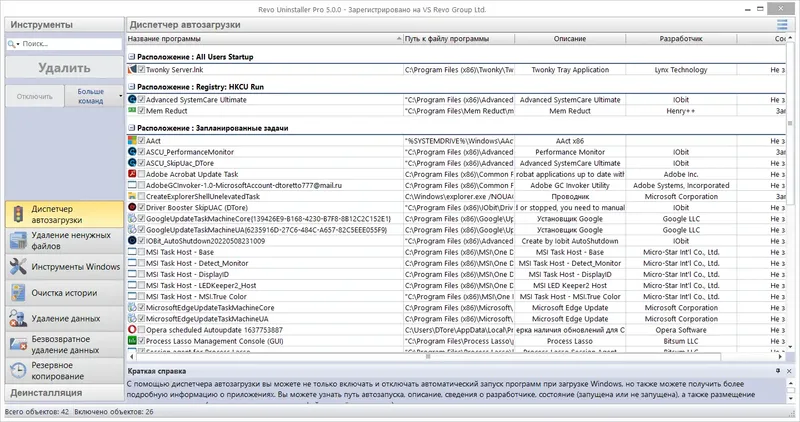Collapse the All Users Startup group
Image resolution: width=800 pixels, height=422 pixels.
[x=132, y=57]
